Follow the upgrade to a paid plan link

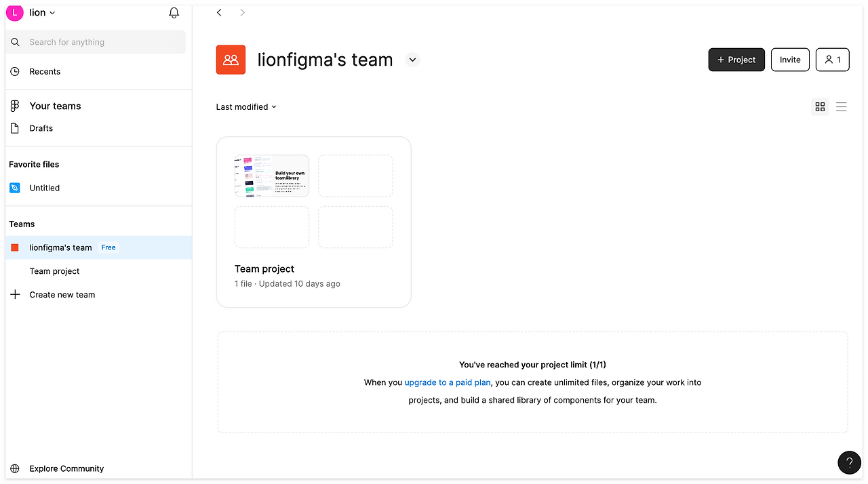(448, 382)
